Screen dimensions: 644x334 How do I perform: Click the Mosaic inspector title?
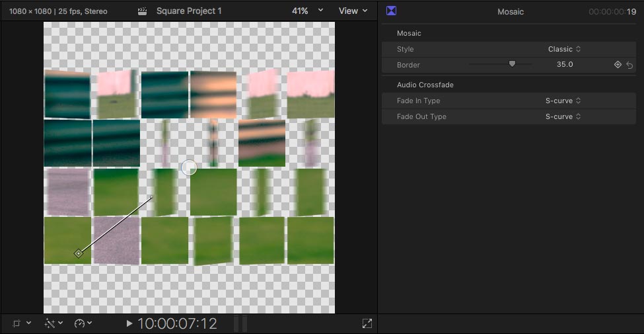[511, 11]
